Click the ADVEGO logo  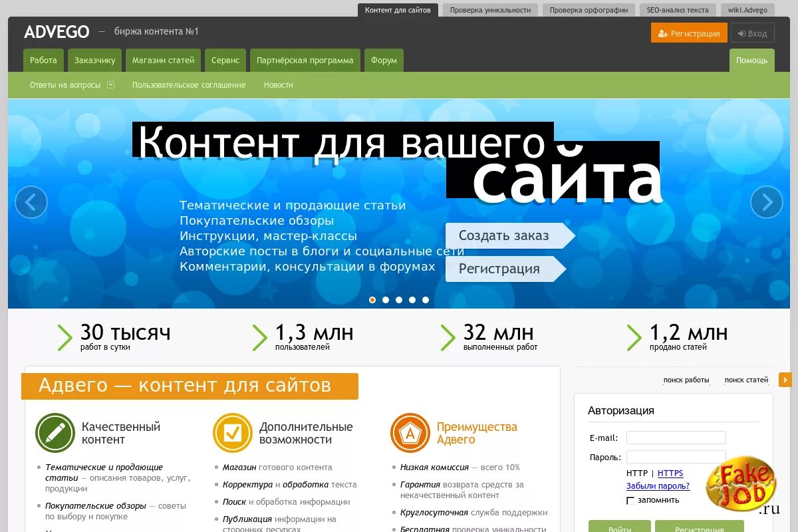pos(57,31)
